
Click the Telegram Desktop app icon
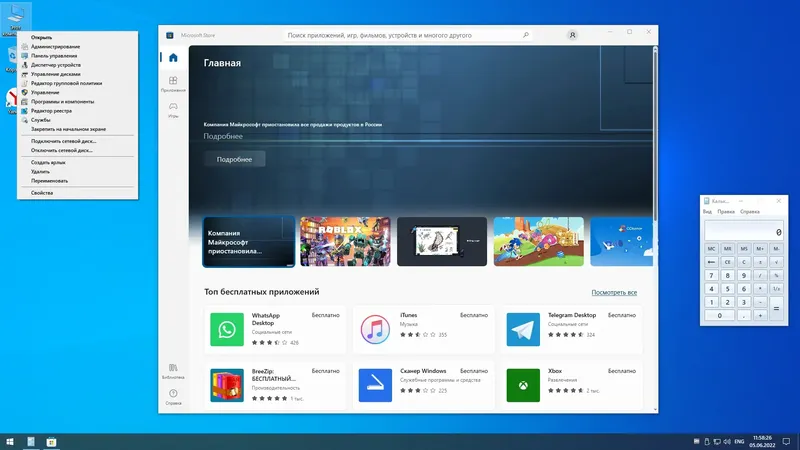[x=523, y=330]
